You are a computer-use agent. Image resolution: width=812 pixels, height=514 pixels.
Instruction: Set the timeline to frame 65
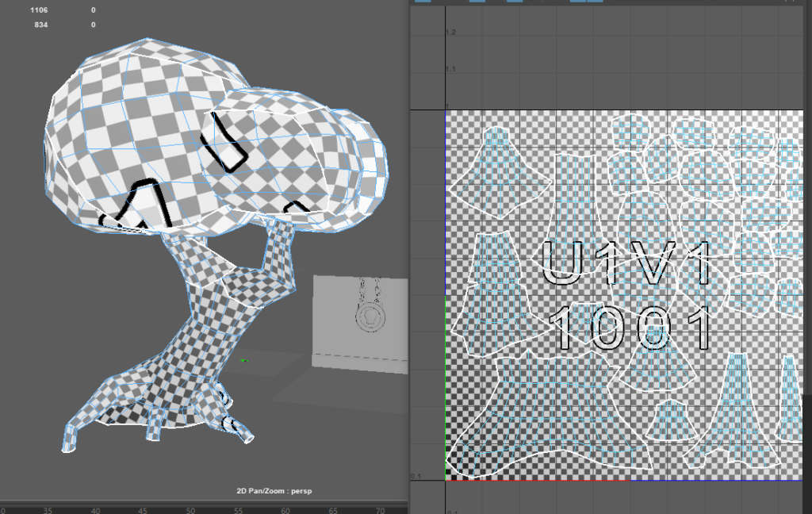[x=333, y=511]
